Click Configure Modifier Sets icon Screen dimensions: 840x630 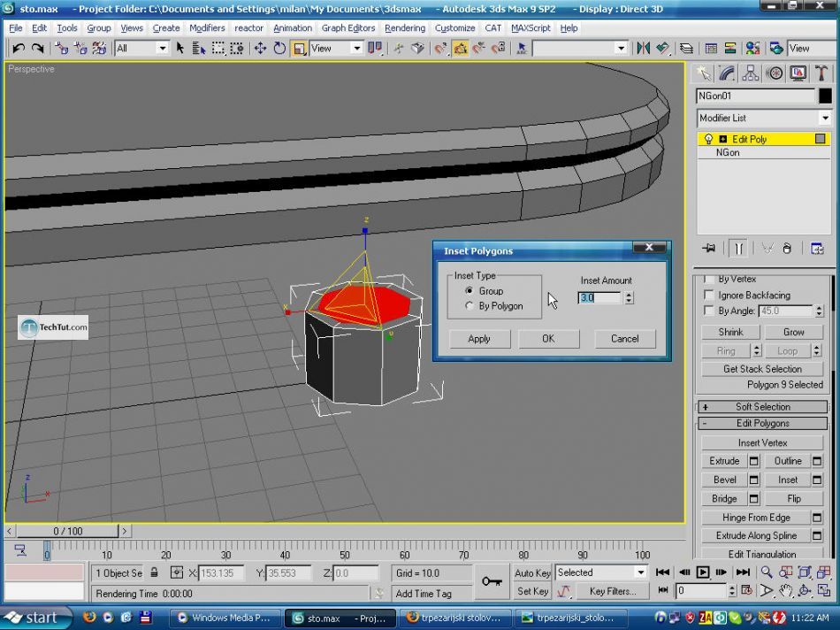[x=817, y=249]
